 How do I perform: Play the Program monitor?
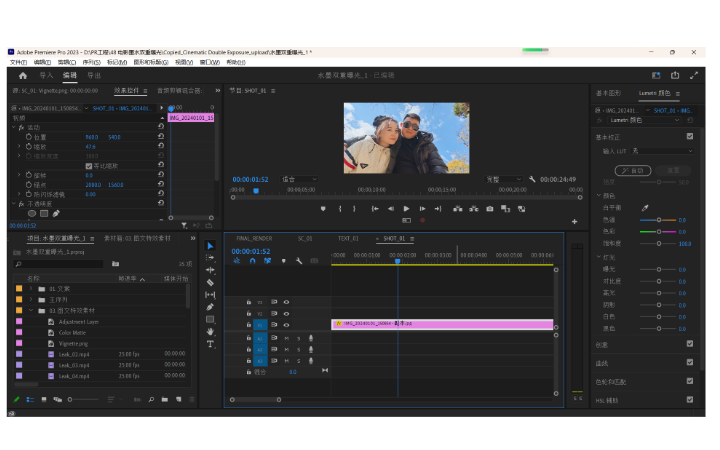pos(406,209)
